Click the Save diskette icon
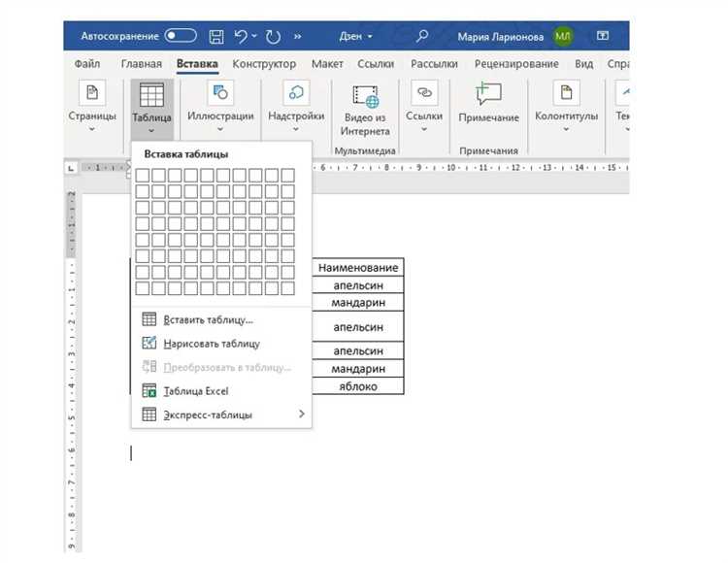This screenshot has height=563, width=728. tap(216, 36)
